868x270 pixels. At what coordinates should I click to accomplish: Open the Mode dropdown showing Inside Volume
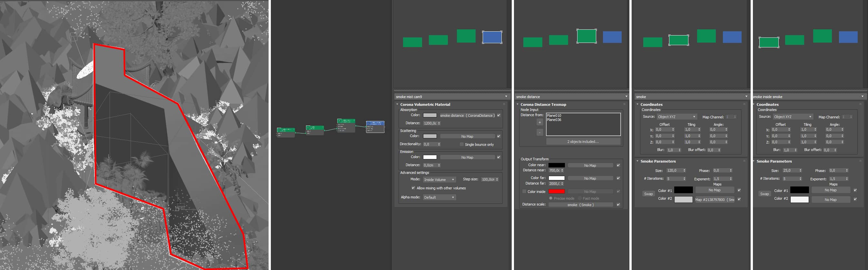point(439,180)
